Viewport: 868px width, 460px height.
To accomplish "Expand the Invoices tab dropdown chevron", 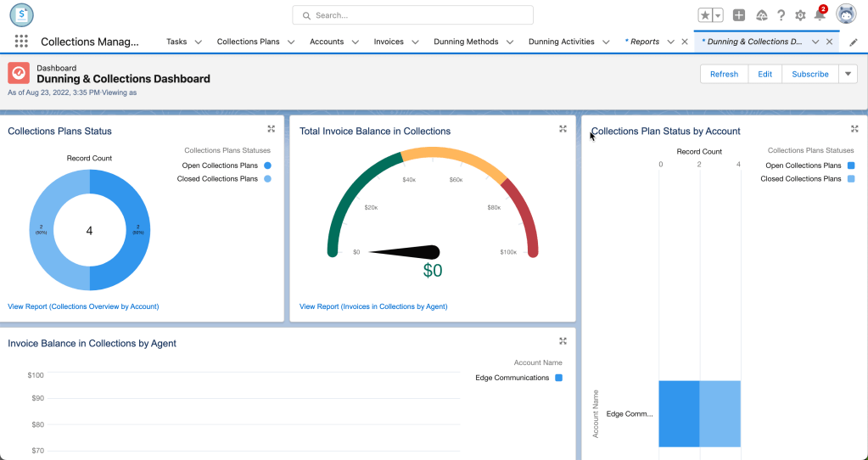I will (x=416, y=42).
